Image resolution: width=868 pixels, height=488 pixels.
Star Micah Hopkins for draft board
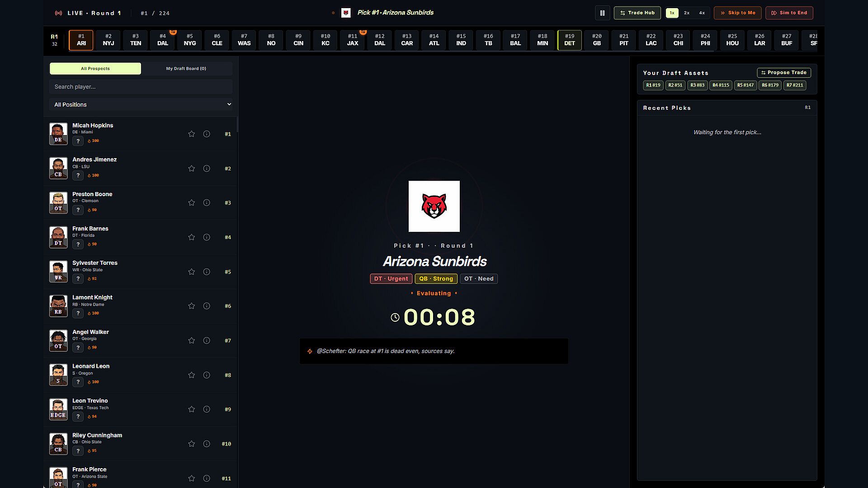(x=192, y=134)
